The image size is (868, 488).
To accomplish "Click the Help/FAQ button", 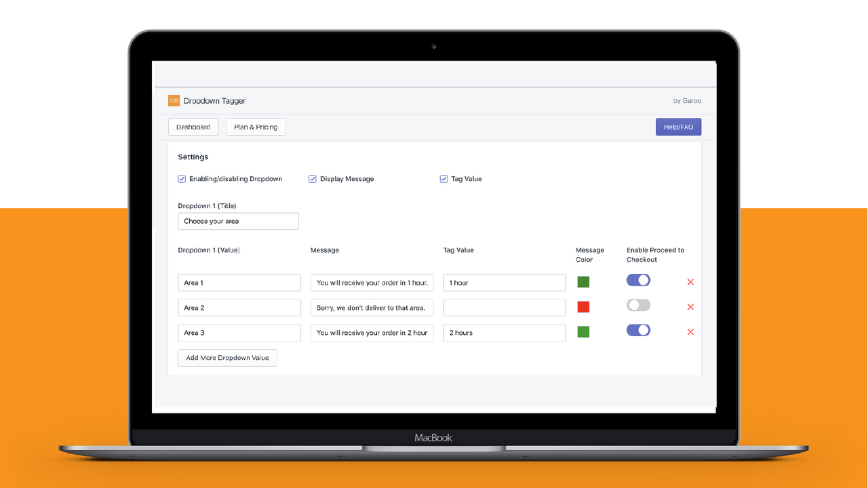I will coord(678,127).
